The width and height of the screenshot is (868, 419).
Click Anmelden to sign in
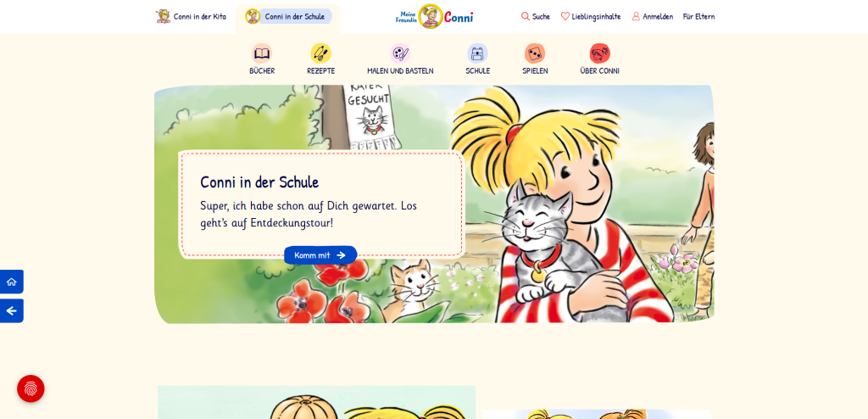[653, 16]
